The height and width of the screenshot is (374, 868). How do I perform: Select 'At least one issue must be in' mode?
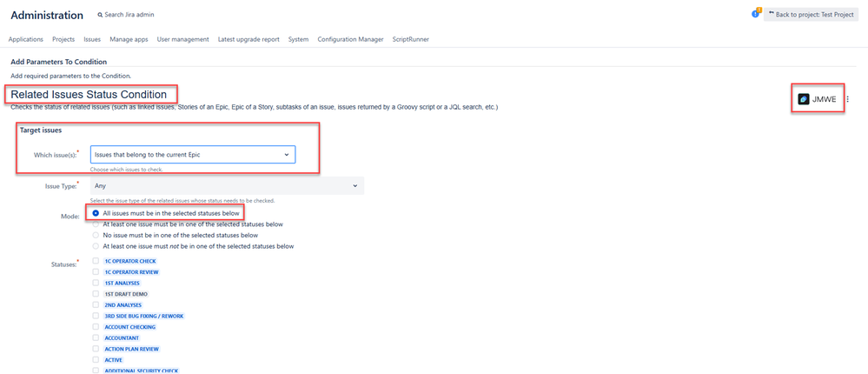click(96, 224)
